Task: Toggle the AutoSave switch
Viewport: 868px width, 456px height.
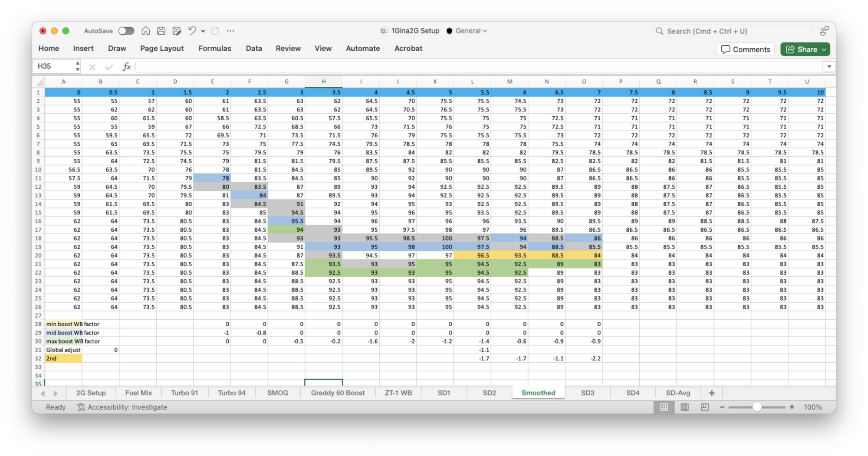Action: pyautogui.click(x=126, y=31)
